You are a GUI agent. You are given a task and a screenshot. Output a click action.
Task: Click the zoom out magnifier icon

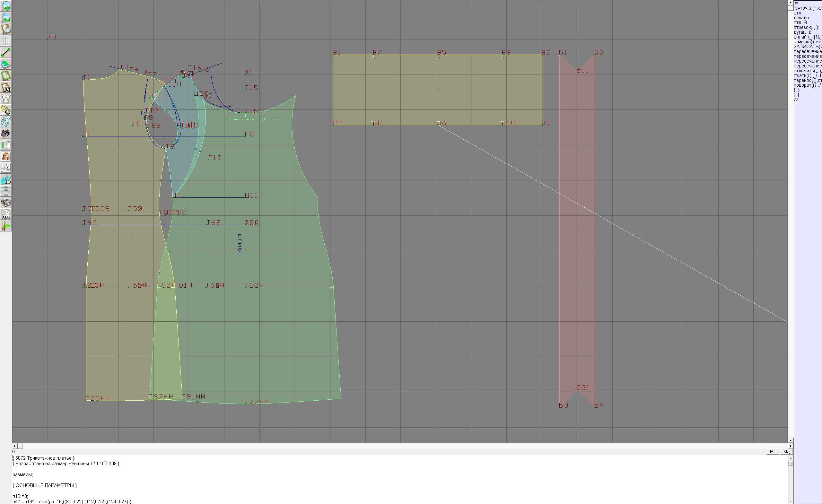point(6,18)
